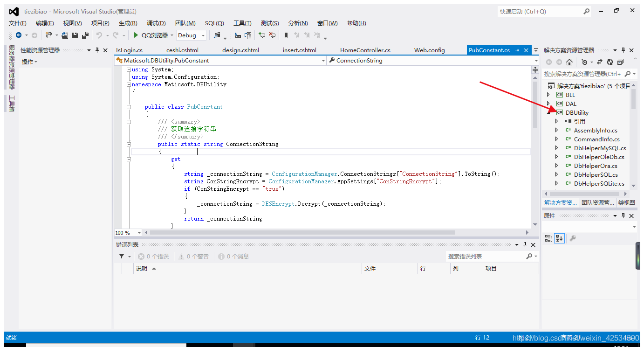
Task: Sort error list by 文件 column
Action: click(390, 268)
